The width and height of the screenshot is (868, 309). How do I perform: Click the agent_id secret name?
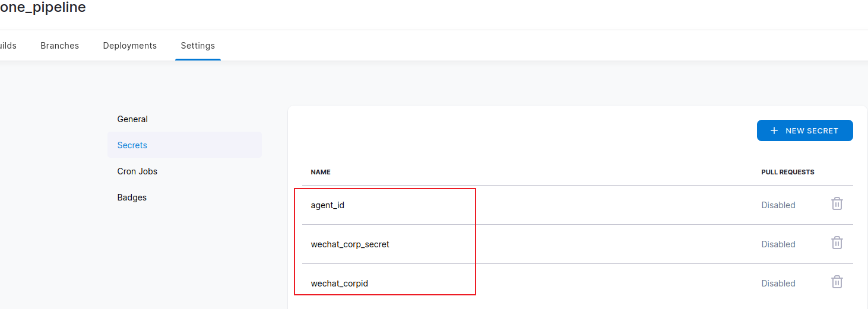[x=328, y=205]
